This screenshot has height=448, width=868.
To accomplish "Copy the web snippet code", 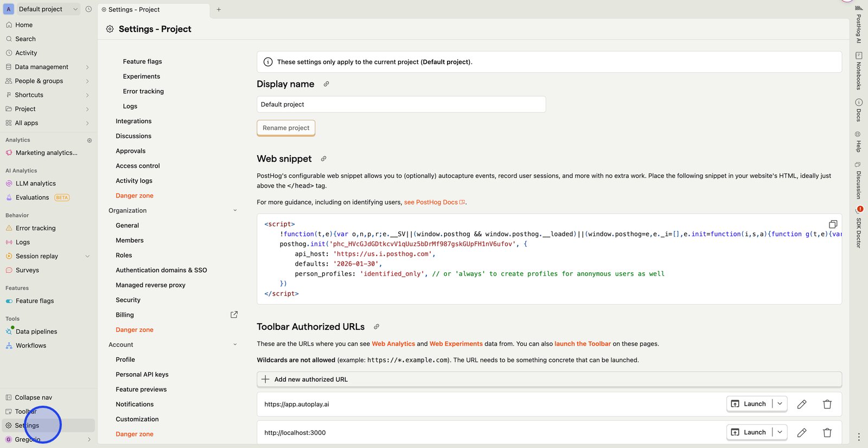I will click(x=833, y=225).
